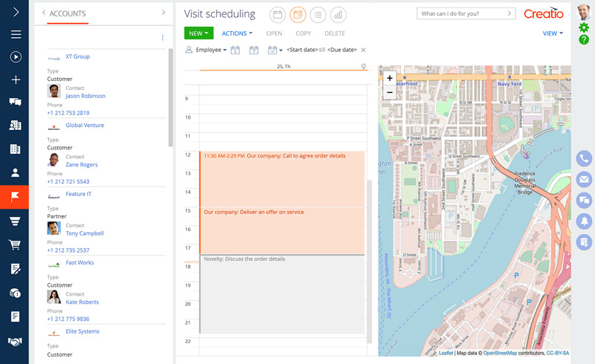Switch to the list view icon
Image resolution: width=595 pixels, height=364 pixels.
tap(318, 14)
